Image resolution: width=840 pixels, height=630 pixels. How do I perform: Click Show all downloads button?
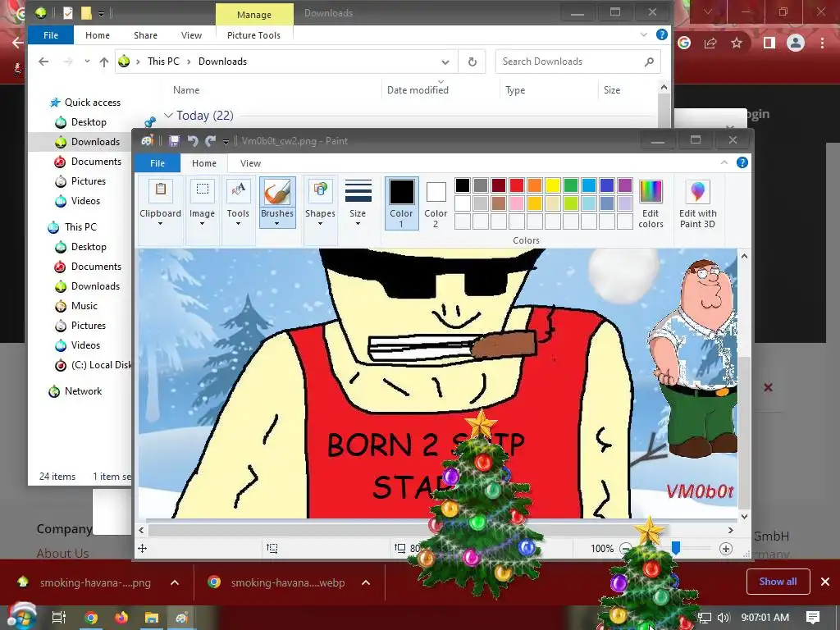(x=778, y=582)
